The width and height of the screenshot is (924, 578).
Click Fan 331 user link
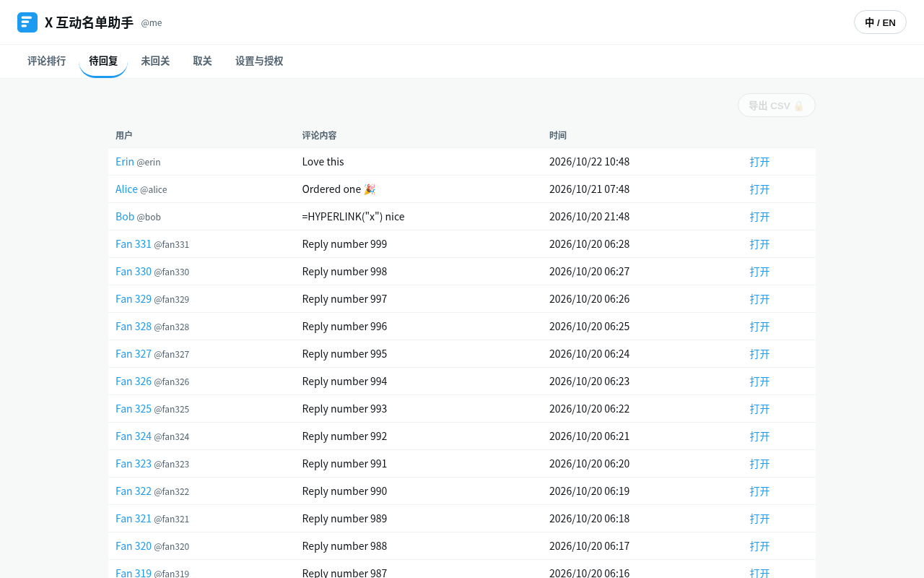[x=134, y=244]
